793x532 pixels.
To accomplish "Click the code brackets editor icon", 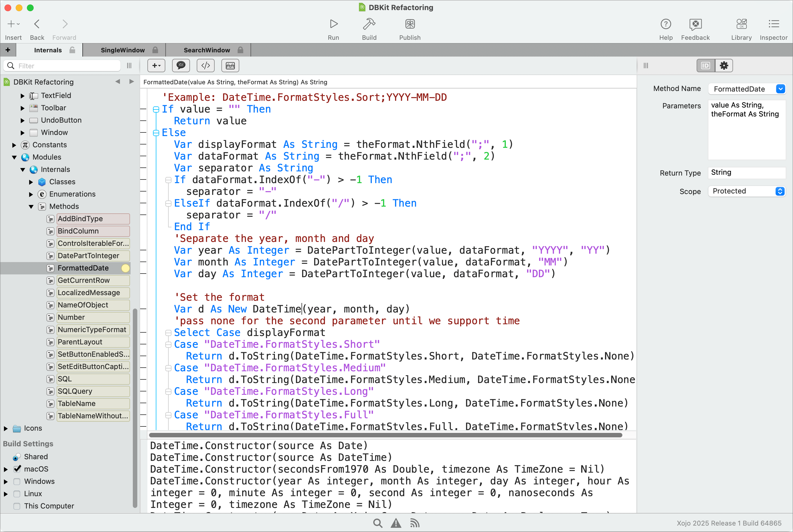I will click(x=206, y=66).
